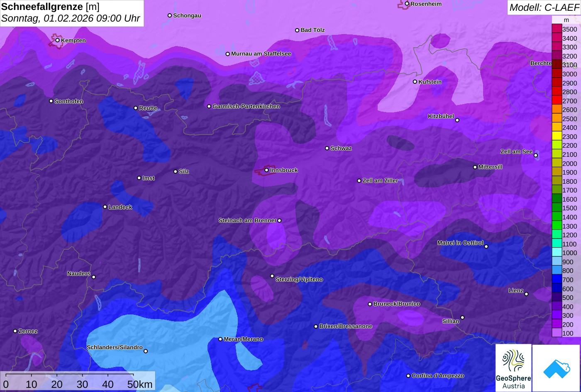The image size is (581, 392).
Task: Click the 2300 m yellow legend swatch
Action: [557, 136]
